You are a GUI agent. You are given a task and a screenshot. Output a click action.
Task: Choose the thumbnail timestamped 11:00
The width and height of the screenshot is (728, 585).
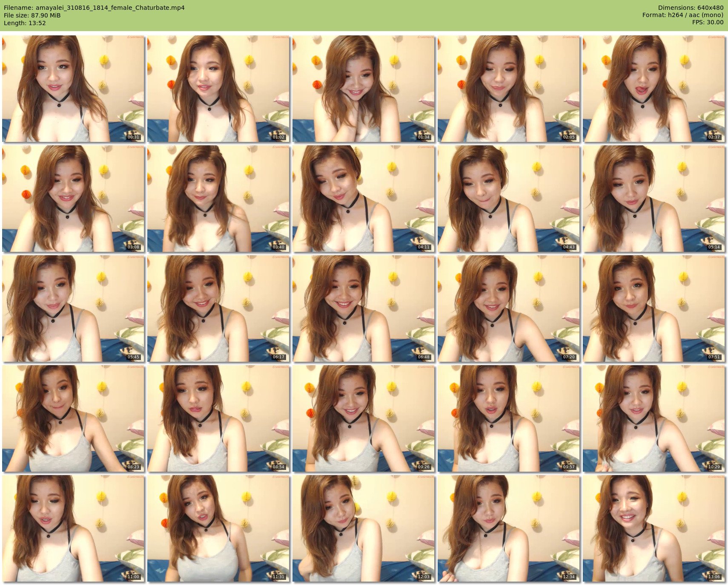[x=73, y=528]
